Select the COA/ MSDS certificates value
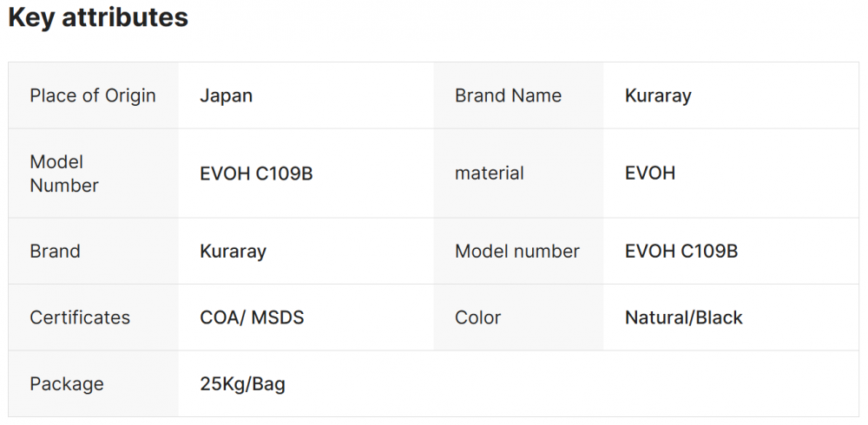The image size is (868, 425). [x=252, y=317]
